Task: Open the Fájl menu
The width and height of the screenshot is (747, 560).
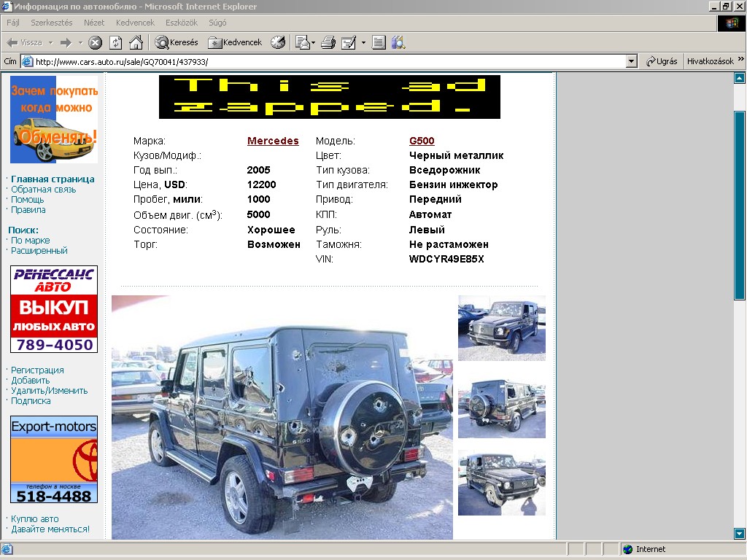Action: 13,23
